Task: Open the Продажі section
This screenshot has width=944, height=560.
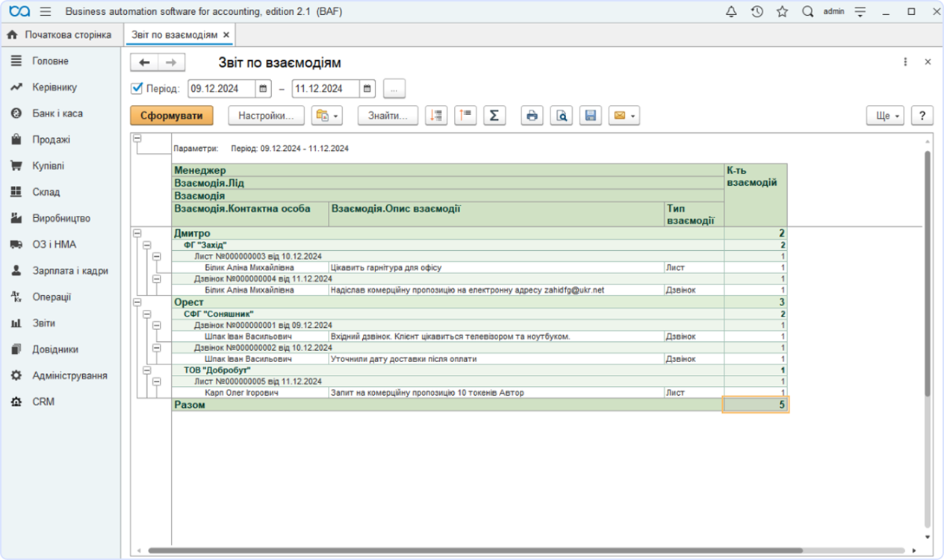Action: click(x=51, y=140)
